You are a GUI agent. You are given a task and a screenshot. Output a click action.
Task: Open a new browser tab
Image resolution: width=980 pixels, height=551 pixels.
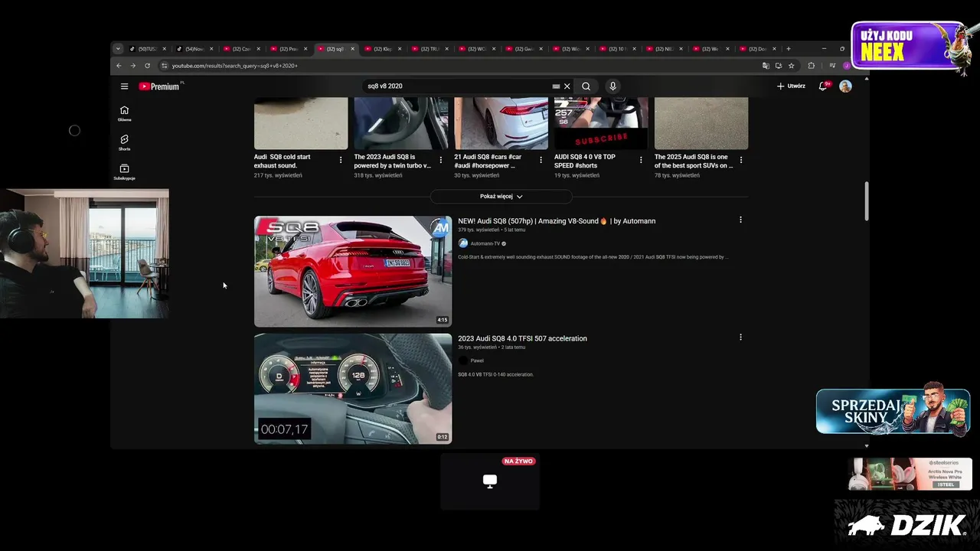pos(789,49)
